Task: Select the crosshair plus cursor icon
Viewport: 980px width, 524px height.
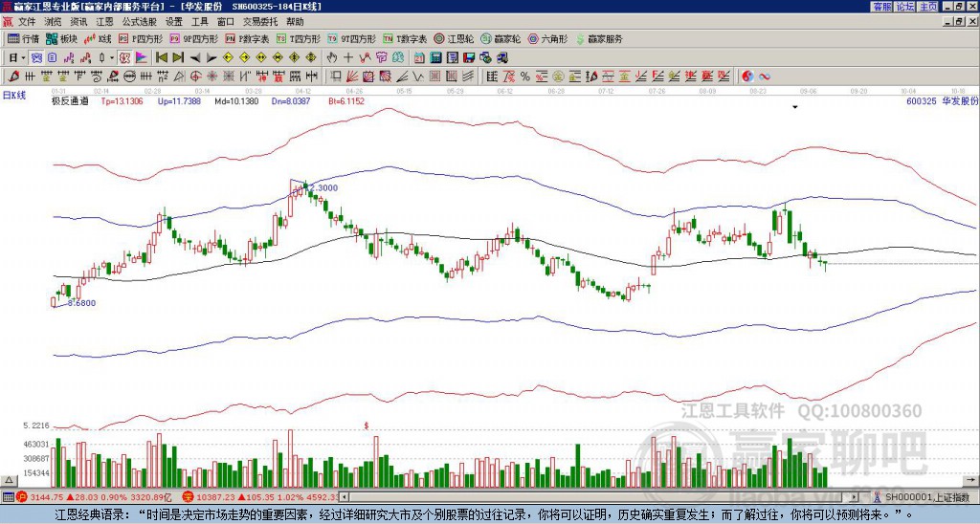Action: pyautogui.click(x=348, y=57)
